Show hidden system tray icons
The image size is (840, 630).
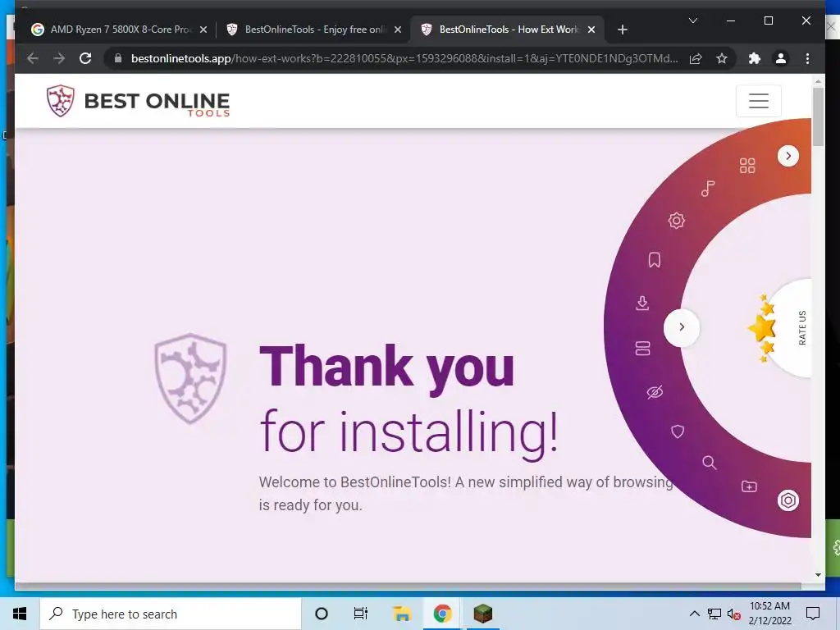tap(694, 614)
